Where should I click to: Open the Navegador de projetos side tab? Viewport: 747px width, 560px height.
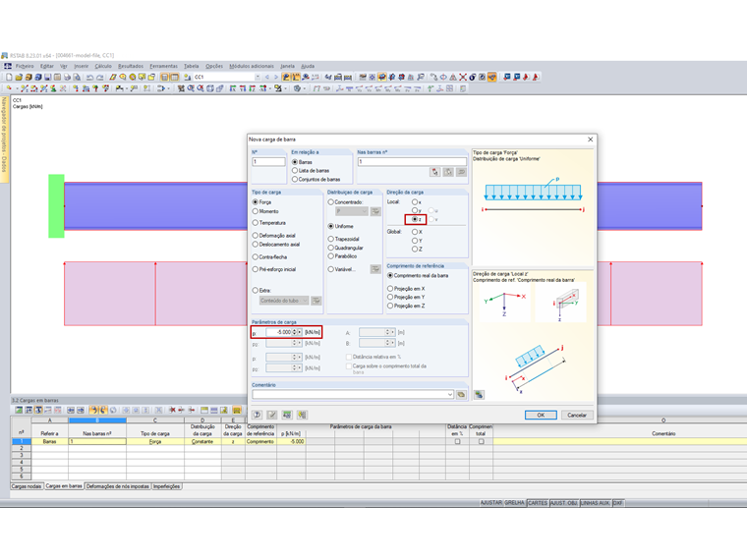pyautogui.click(x=4, y=139)
